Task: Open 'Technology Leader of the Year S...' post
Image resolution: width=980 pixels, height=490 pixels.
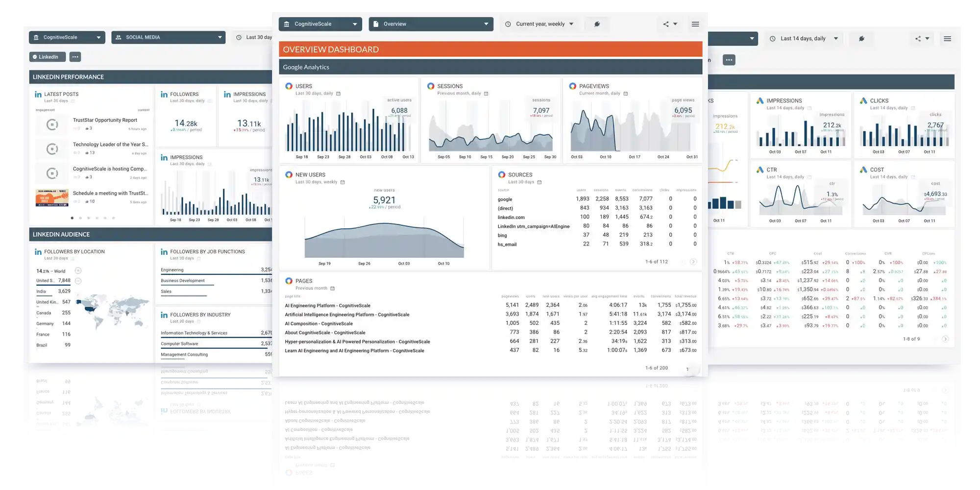Action: click(x=110, y=145)
